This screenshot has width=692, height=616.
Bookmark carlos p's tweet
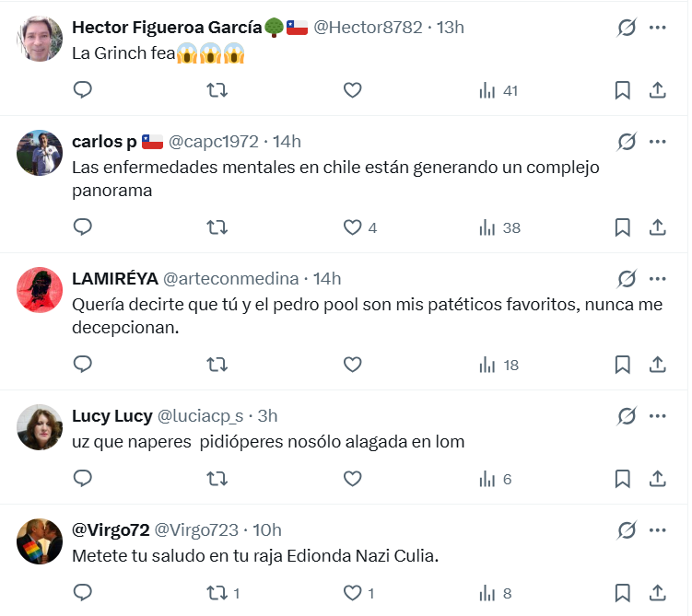click(622, 227)
